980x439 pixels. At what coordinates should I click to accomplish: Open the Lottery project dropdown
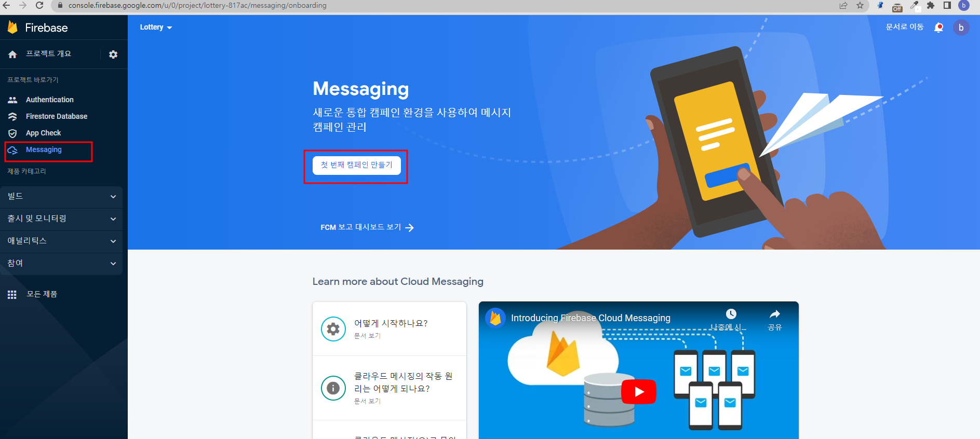[156, 27]
